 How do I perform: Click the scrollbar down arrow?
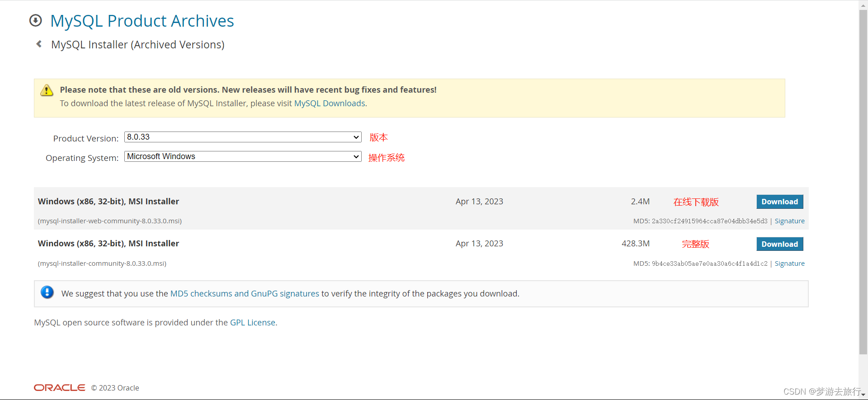point(863,395)
